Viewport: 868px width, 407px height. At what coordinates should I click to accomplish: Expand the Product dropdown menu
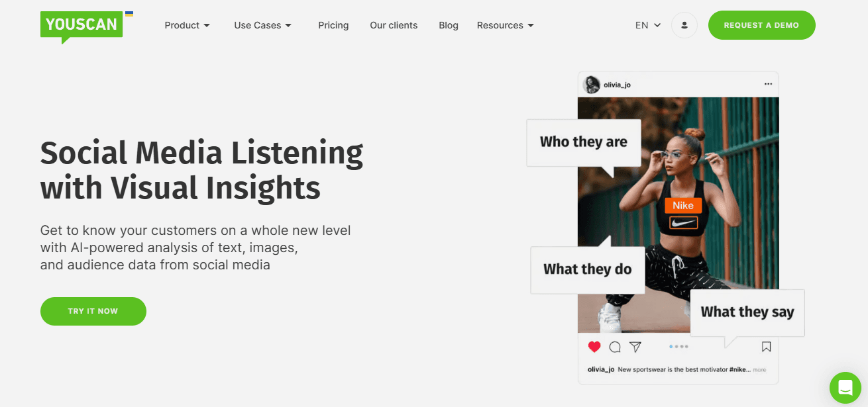[188, 25]
